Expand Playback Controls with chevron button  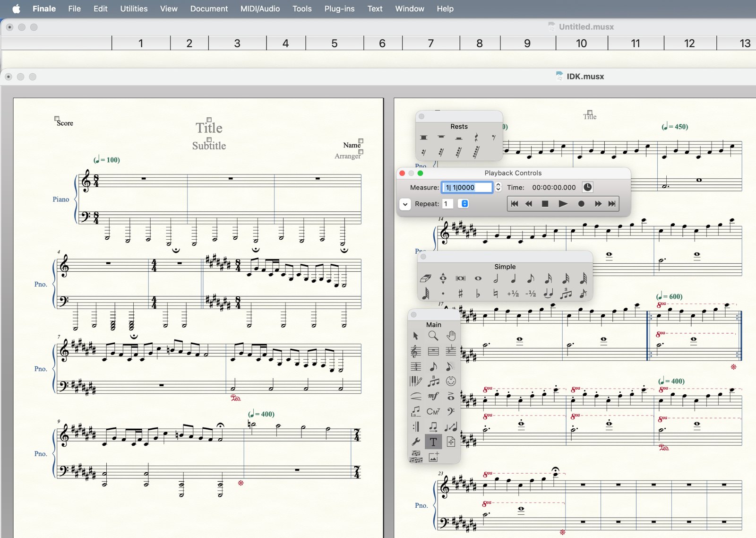[x=405, y=204]
